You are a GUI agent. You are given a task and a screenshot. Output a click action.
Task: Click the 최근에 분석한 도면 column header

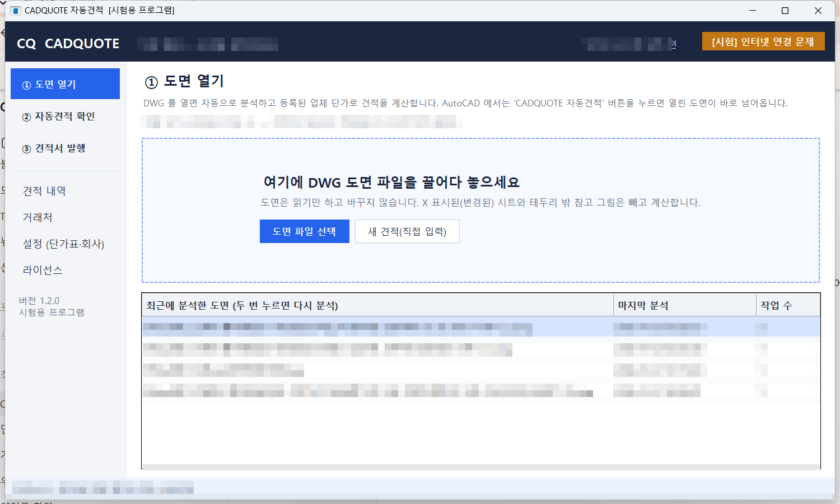[x=377, y=305]
